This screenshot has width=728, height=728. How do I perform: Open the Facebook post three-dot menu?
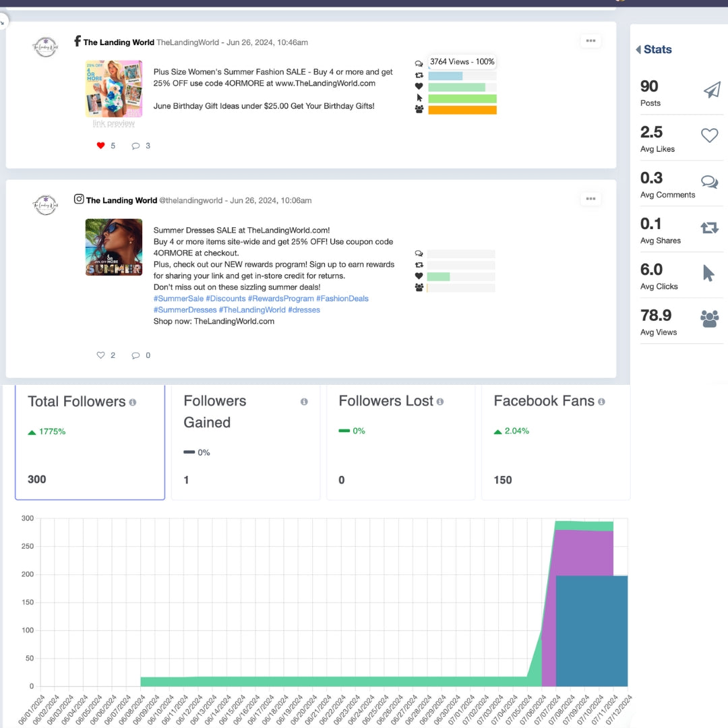click(590, 41)
